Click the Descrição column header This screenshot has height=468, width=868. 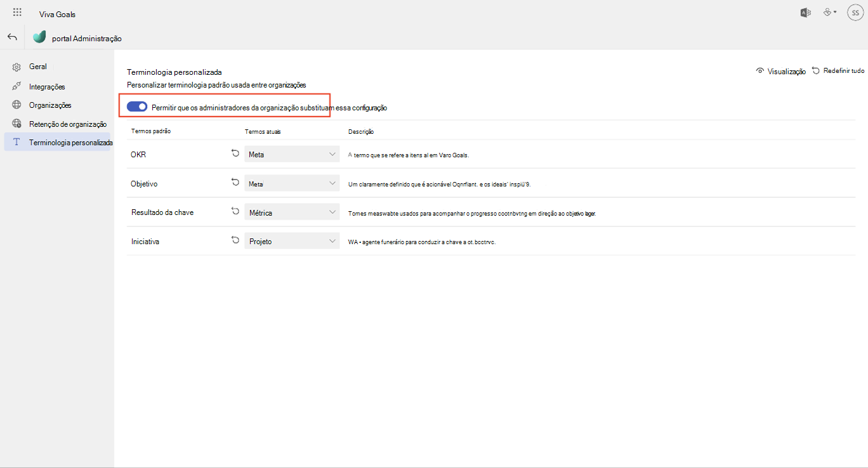pyautogui.click(x=361, y=132)
